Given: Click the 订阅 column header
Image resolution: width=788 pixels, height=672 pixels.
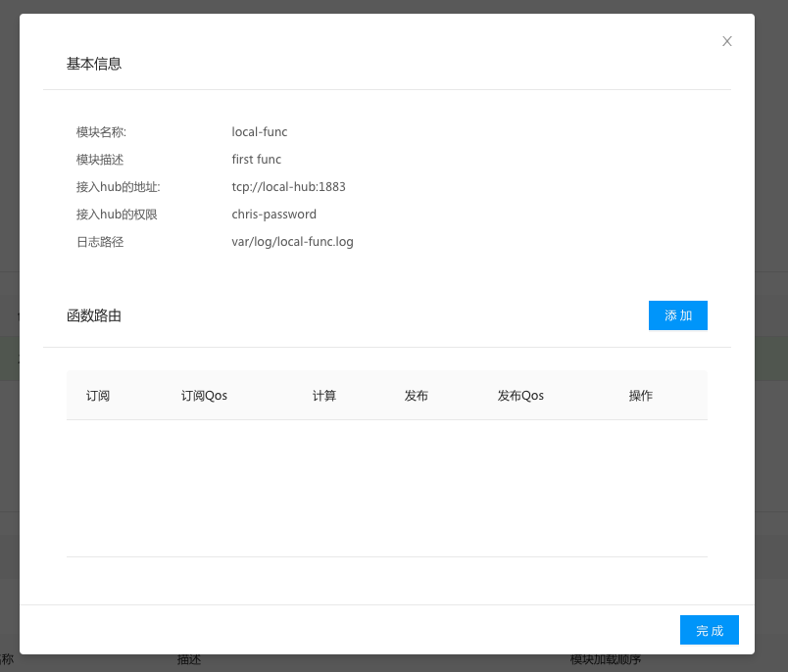Looking at the screenshot, I should [98, 396].
